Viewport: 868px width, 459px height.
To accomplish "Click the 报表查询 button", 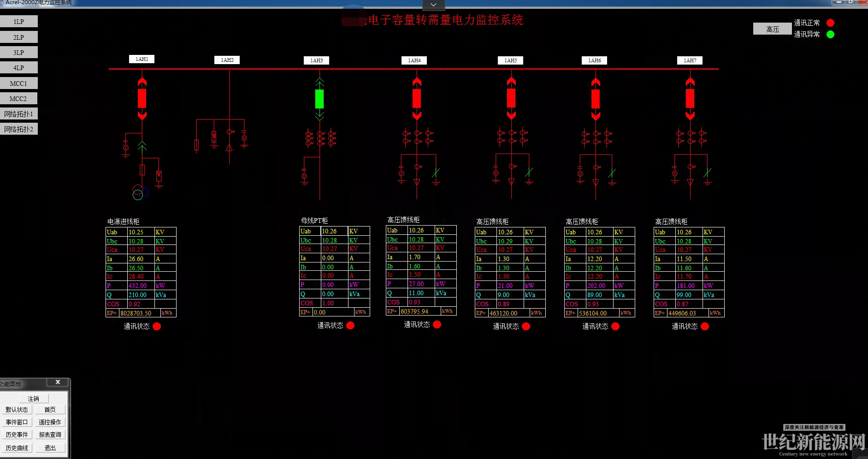I will 50,435.
